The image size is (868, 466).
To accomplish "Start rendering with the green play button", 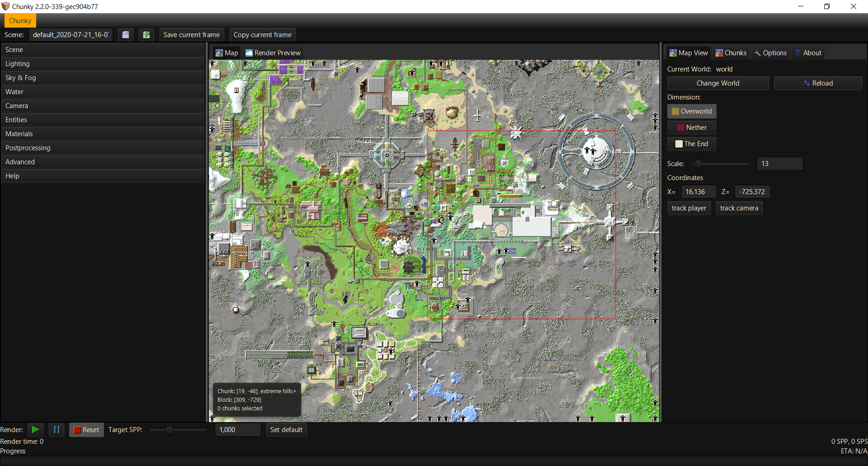I will pyautogui.click(x=35, y=430).
